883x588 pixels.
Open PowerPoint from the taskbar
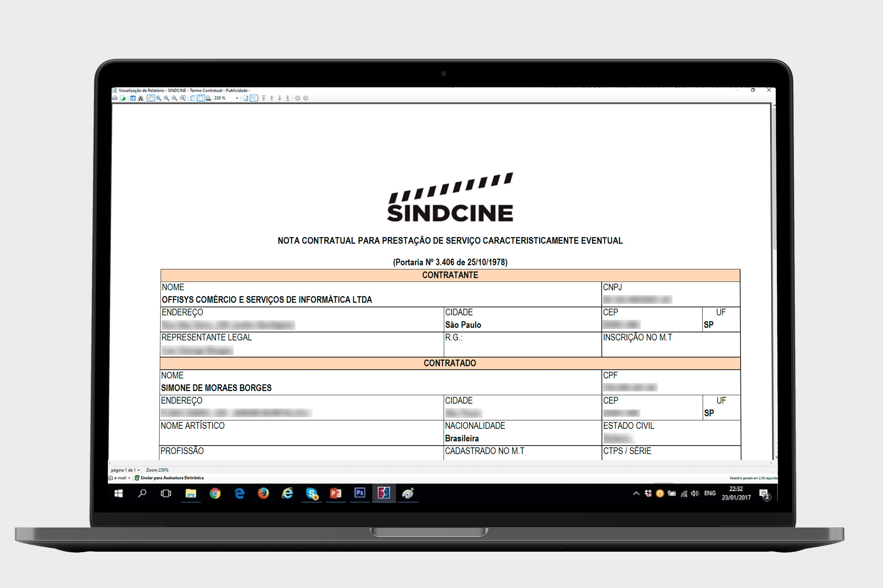[336, 493]
